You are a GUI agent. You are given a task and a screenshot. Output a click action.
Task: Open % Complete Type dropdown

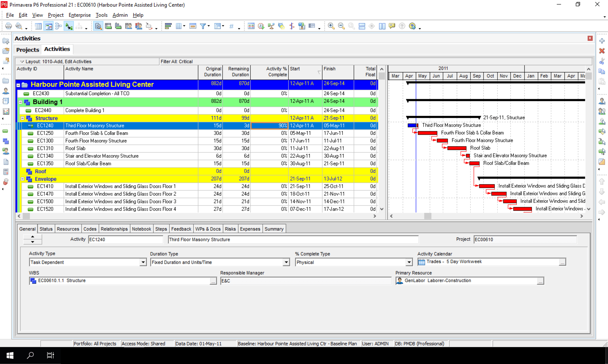[x=409, y=262]
